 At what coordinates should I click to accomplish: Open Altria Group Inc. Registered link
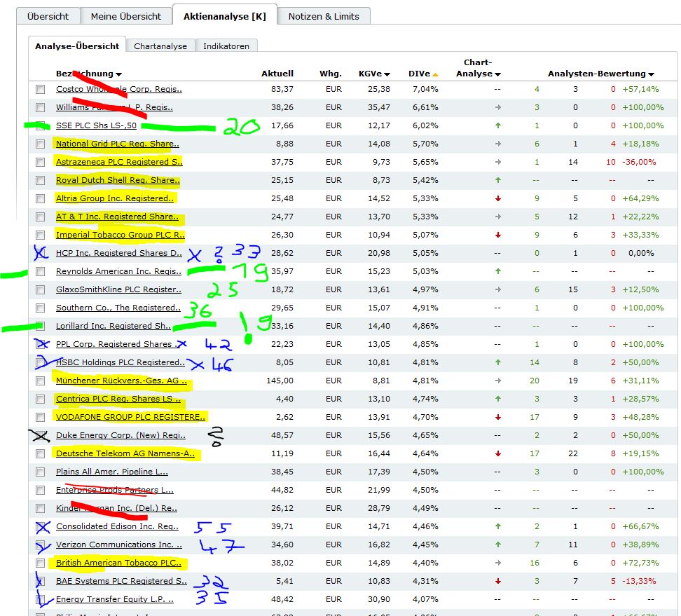point(115,198)
